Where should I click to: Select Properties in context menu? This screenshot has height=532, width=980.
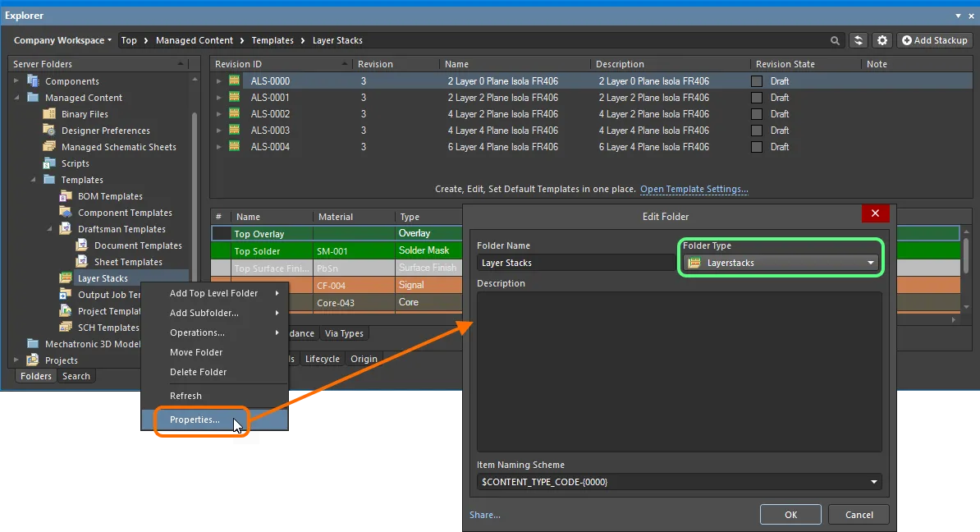click(214, 420)
